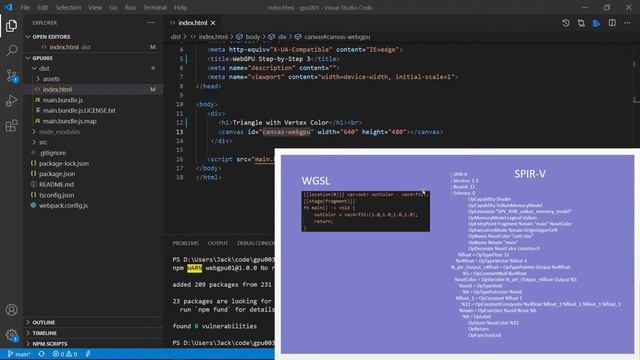This screenshot has width=640, height=360.
Task: Synchronize changes from status bar
Action: pos(41,354)
